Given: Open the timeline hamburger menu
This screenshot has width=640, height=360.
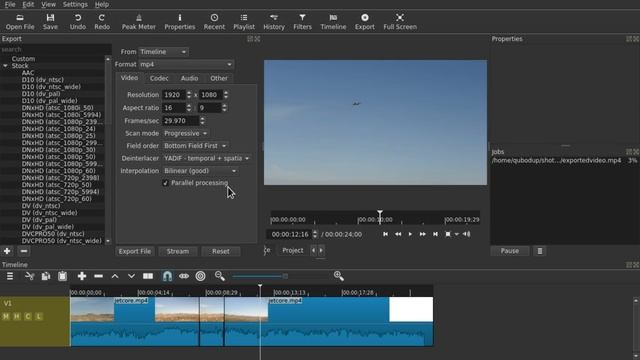Looking at the screenshot, I should 10,276.
